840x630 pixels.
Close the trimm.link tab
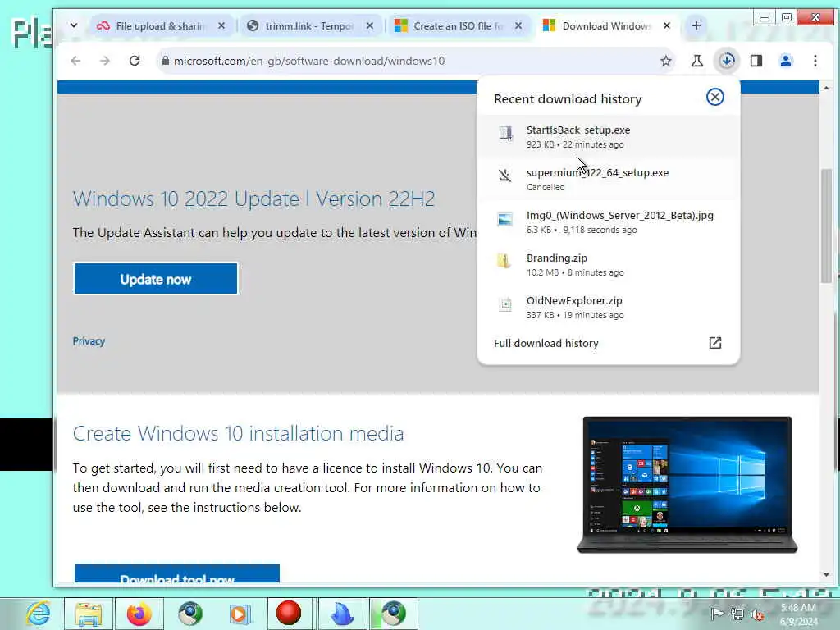(370, 25)
